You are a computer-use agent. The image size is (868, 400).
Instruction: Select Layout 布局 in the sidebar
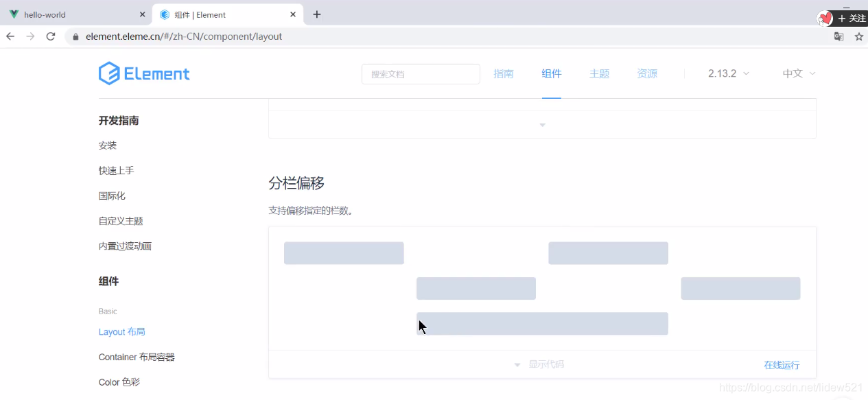122,331
